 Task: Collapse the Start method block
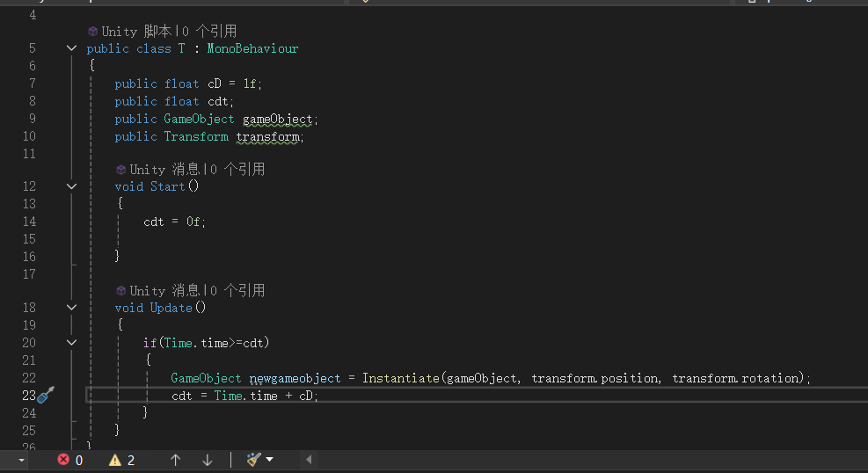(x=71, y=186)
